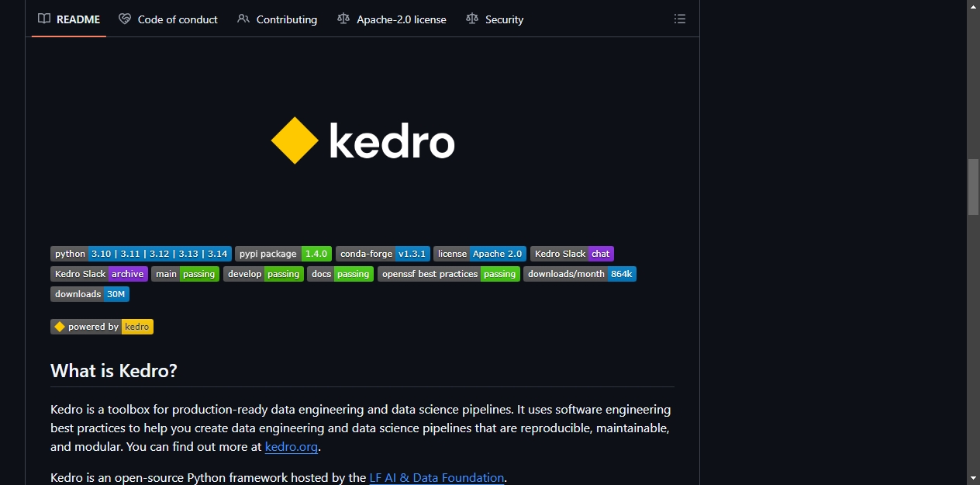Click the Contributing people icon

point(243,19)
